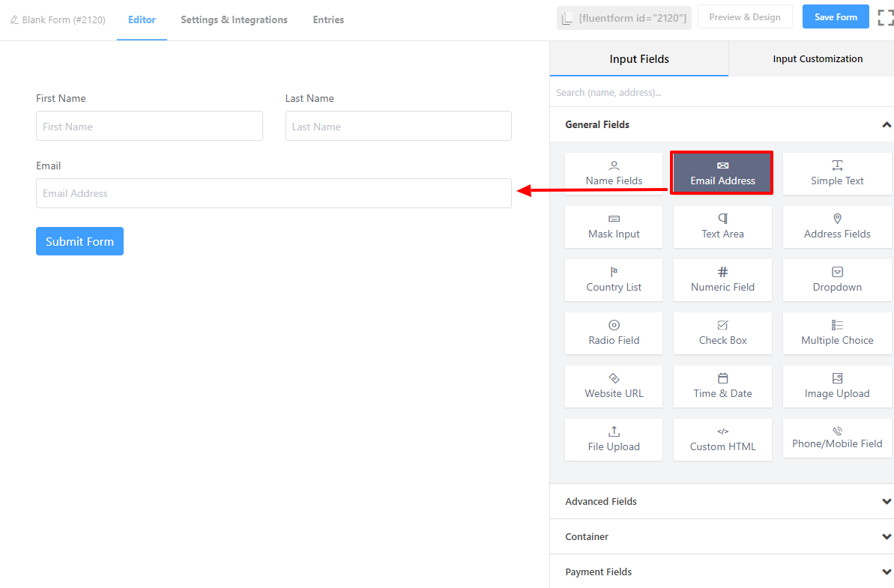Click the Email Address input in form
The width and height of the screenshot is (894, 588).
tap(274, 193)
